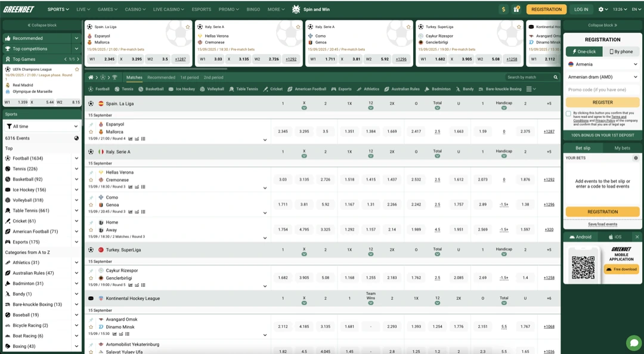Switch to the 2nd period tab
Image resolution: width=644 pixels, height=354 pixels.
click(213, 77)
